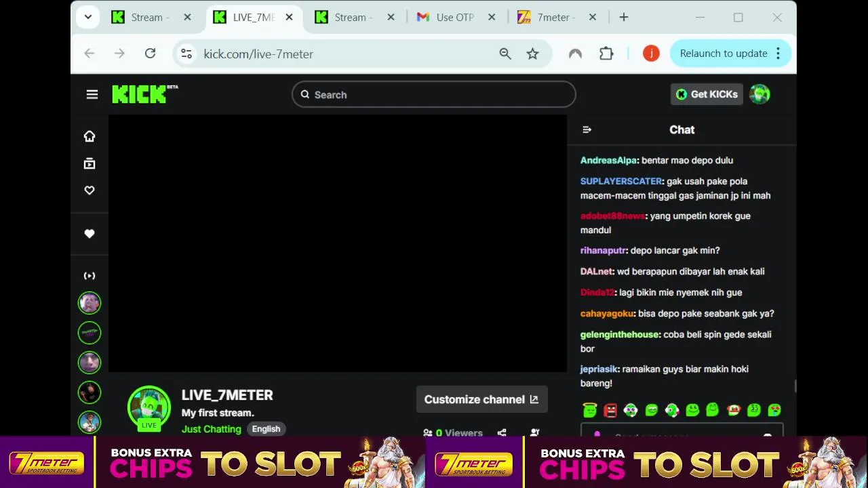The image size is (868, 488).
Task: Click the viewers count icon
Action: click(428, 432)
